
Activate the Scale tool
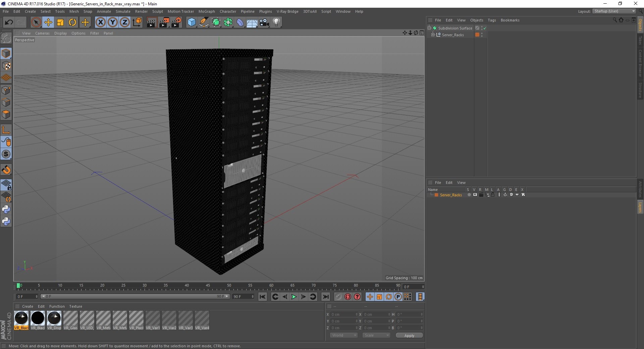point(60,22)
